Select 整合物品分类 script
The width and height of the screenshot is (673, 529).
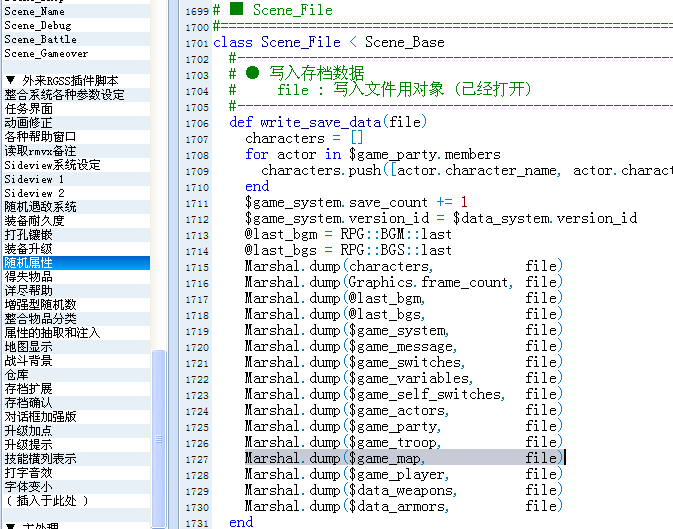click(x=76, y=319)
